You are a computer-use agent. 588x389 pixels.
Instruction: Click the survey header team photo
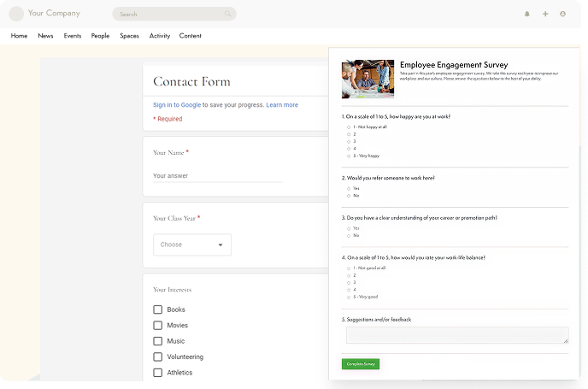[367, 79]
